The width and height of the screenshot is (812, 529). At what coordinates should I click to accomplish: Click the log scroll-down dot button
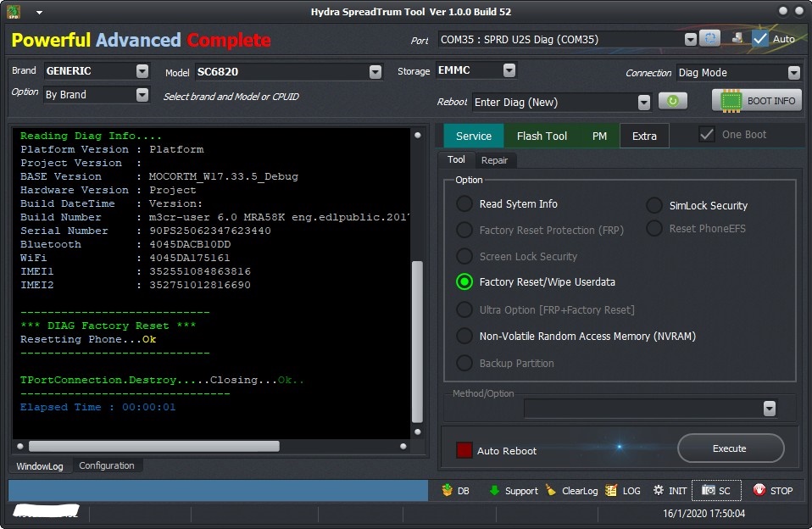[x=417, y=432]
